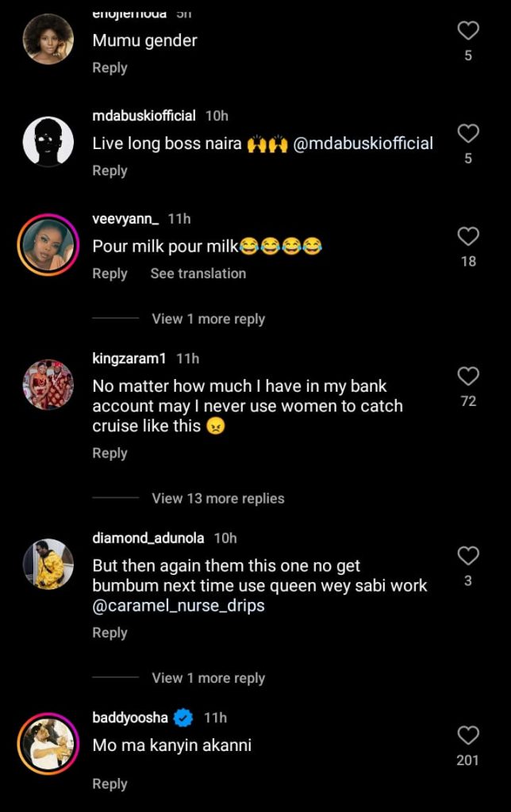Viewport: 511px width, 812px height.
Task: Like mdabuskiofficial's comment with the heart icon
Action: (x=467, y=135)
